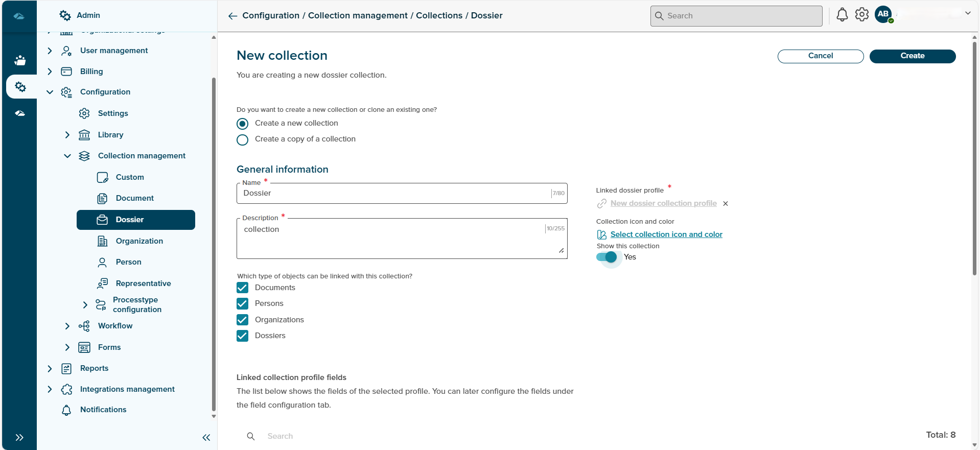
Task: Click the settings gear in top bar
Action: [862, 15]
